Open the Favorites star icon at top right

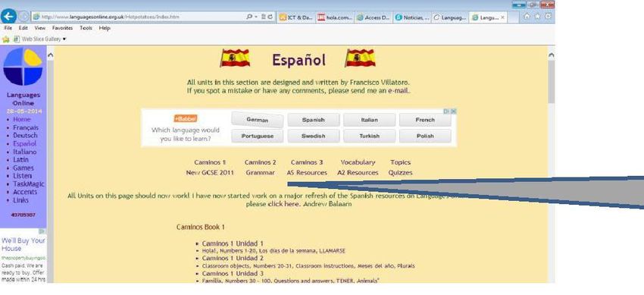tap(537, 17)
